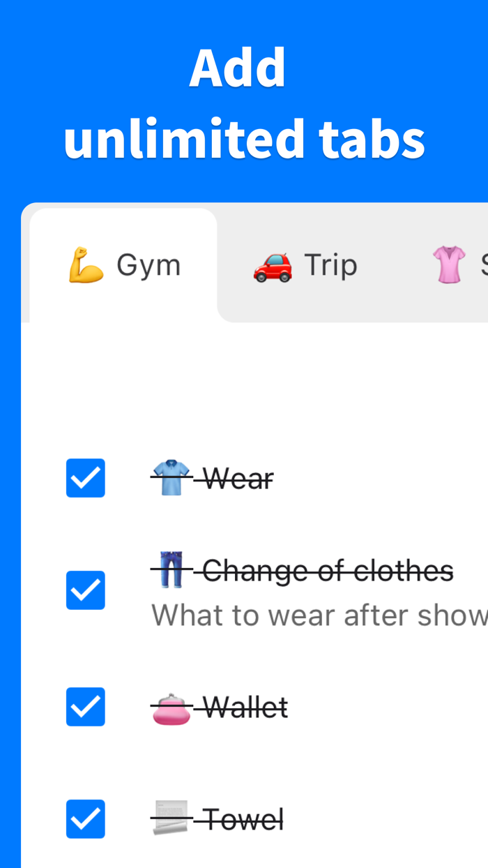Uncheck the Wallet checkbox
488x868 pixels.
coord(85,706)
